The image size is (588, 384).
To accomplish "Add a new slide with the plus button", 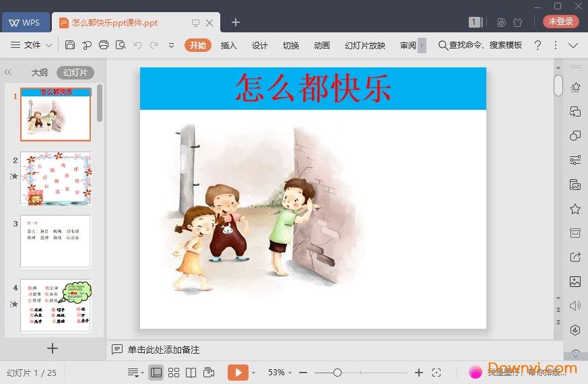I will [53, 348].
